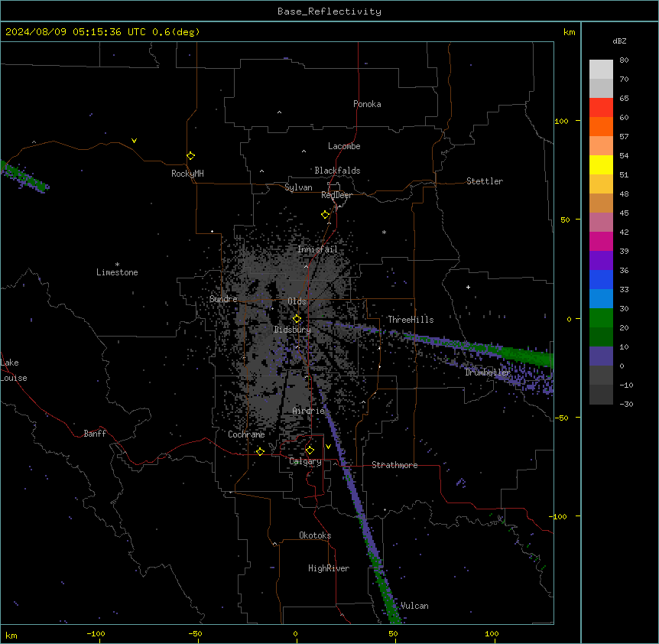Click the RedDeer label
Viewport: 659px width, 644px height.
tap(336, 195)
